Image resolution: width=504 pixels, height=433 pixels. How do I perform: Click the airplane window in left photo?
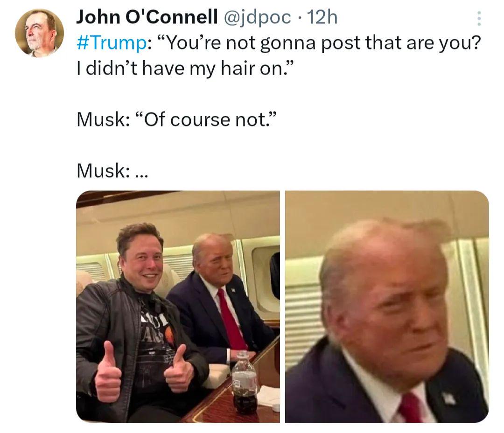266,275
